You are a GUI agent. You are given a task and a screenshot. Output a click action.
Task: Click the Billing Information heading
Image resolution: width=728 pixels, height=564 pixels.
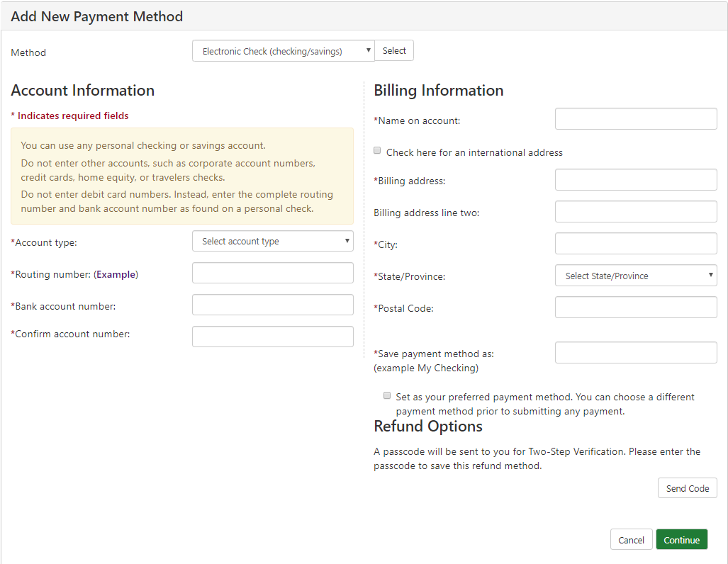(x=438, y=90)
